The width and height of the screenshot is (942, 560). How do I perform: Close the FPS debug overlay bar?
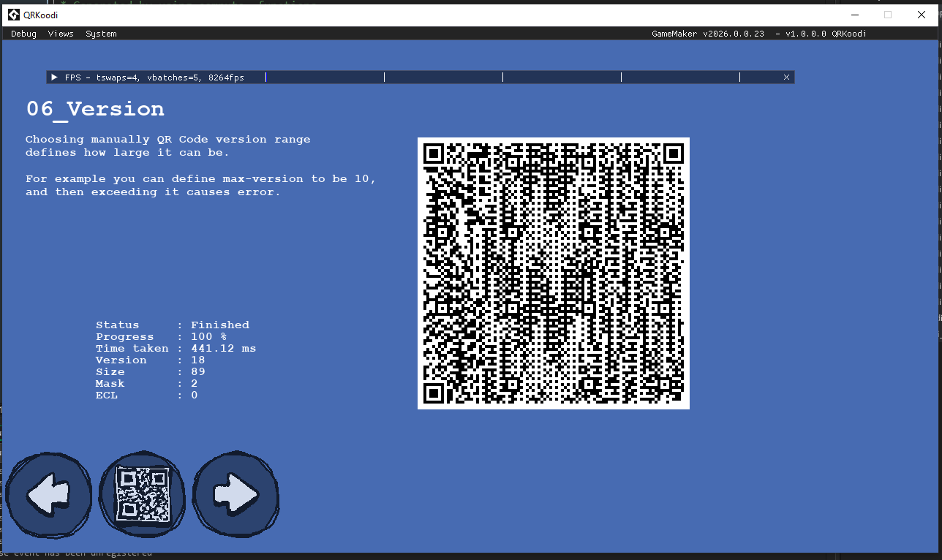click(786, 77)
